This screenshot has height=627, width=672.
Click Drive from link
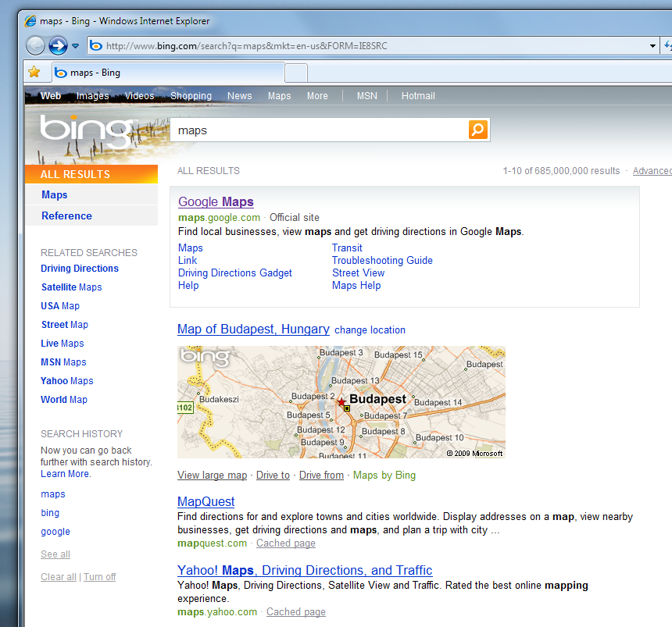[321, 476]
